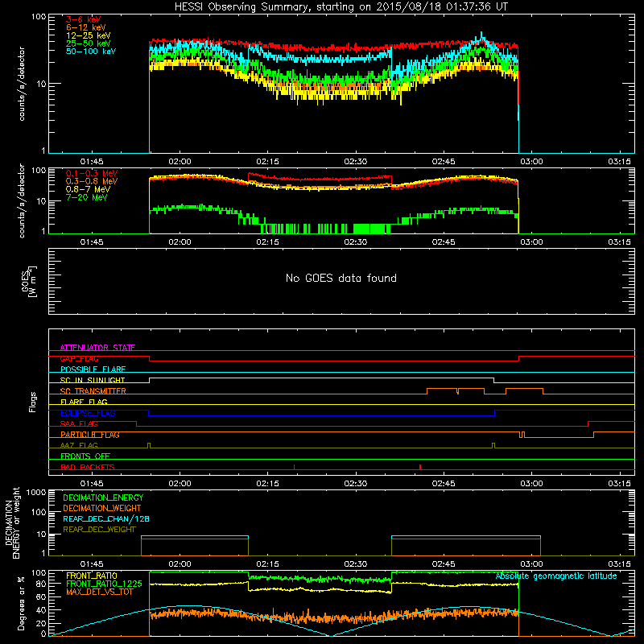Select the 0.3-0.8 MeV legend label
644x644 pixels.
click(92, 182)
